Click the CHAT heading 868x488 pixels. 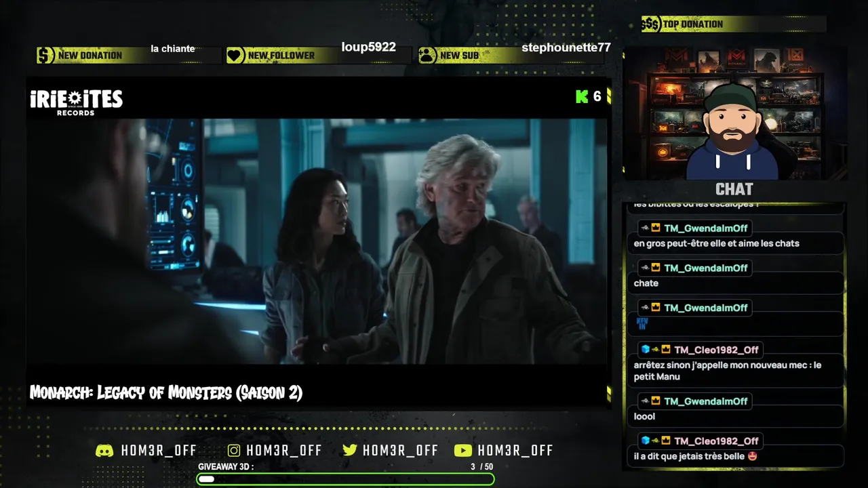coord(734,189)
